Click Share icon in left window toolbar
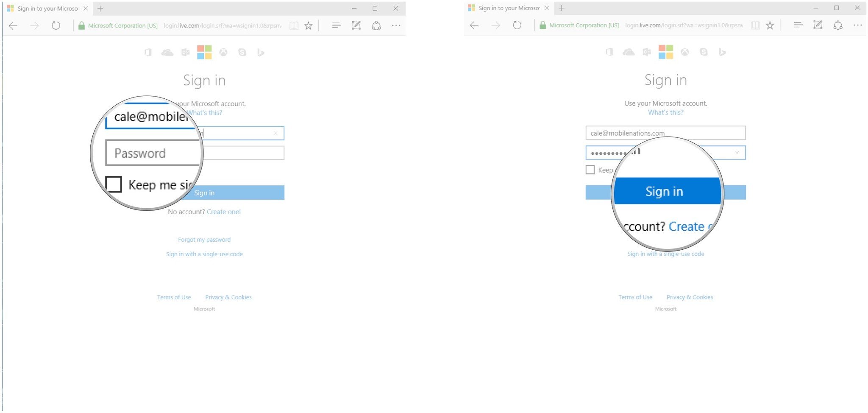868x413 pixels. [x=376, y=25]
